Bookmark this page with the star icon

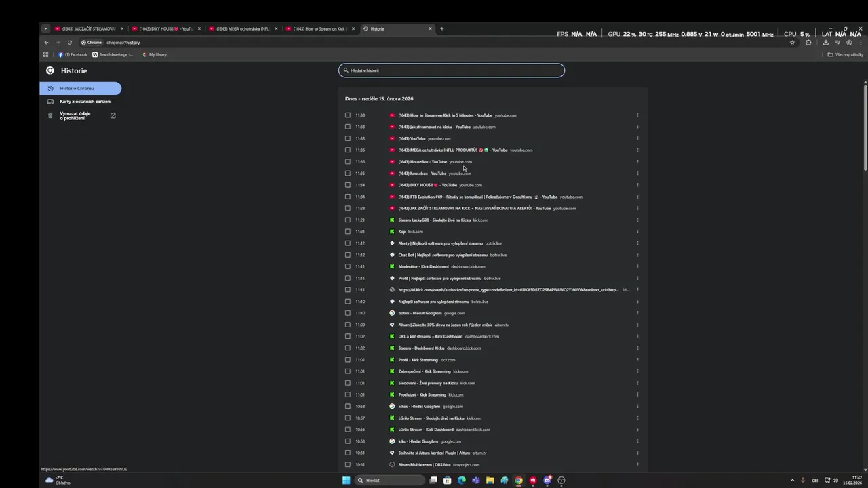[x=792, y=43]
